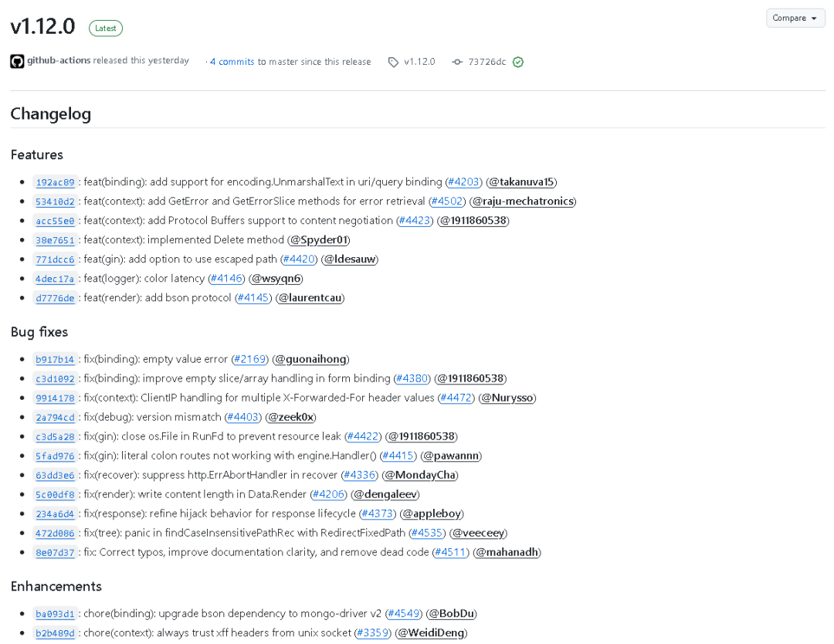Visit @raju-mechatronics user profile
834x644 pixels.
click(x=523, y=202)
